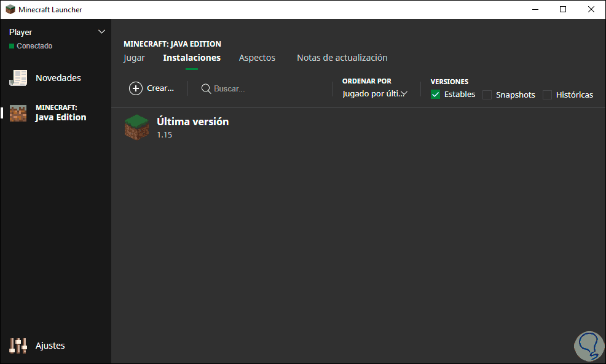This screenshot has height=364, width=606.
Task: Select the Minecraft Java Edition sidebar entry
Action: coord(48,113)
